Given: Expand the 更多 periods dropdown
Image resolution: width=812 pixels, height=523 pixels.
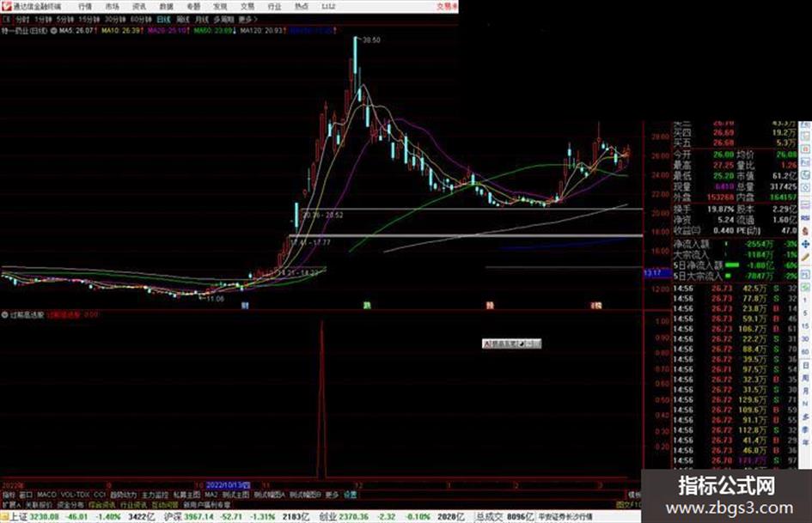Looking at the screenshot, I should point(248,19).
